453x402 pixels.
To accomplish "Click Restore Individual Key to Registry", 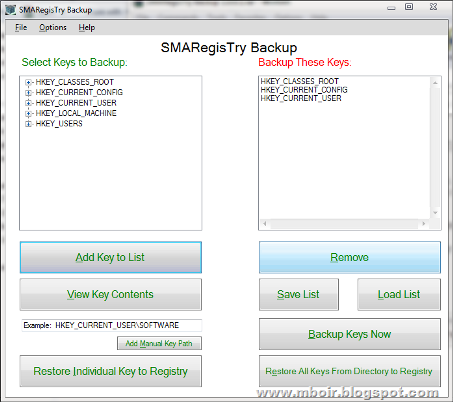I will (111, 371).
